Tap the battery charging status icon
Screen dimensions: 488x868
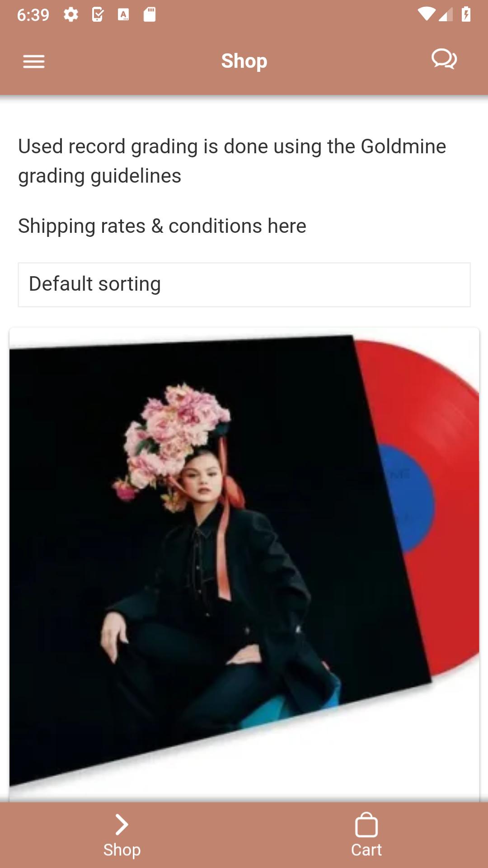pyautogui.click(x=466, y=14)
